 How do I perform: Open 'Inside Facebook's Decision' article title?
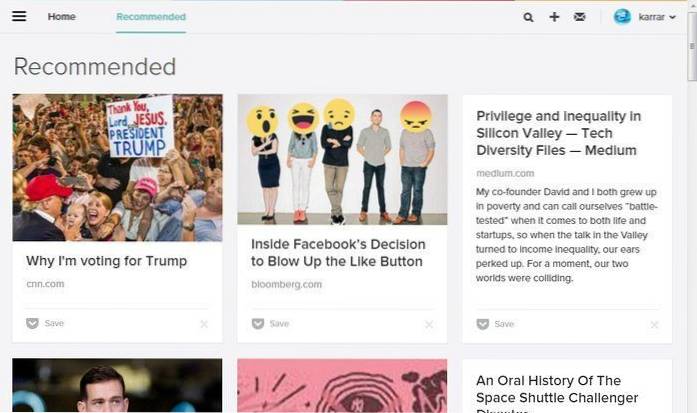[x=338, y=253]
